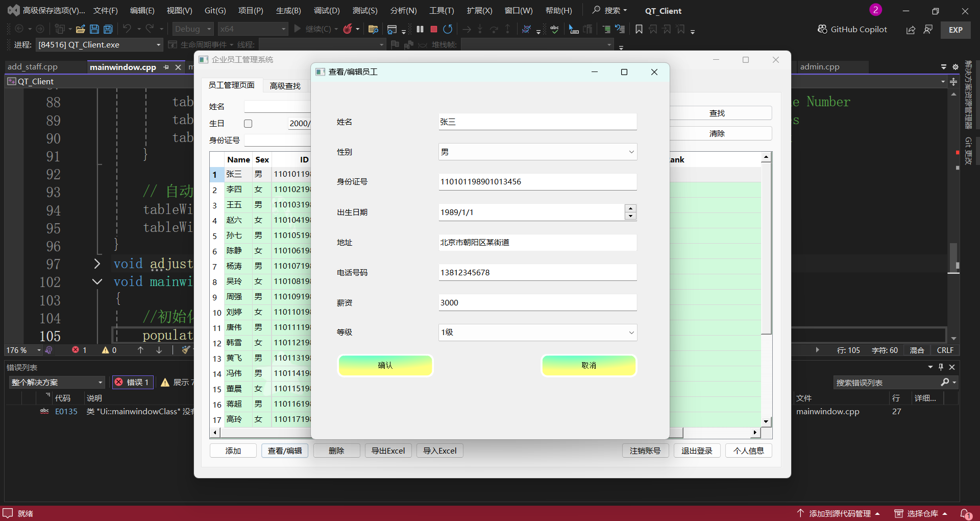Click the Hot Reload flame icon
The height and width of the screenshot is (521, 980).
[348, 29]
